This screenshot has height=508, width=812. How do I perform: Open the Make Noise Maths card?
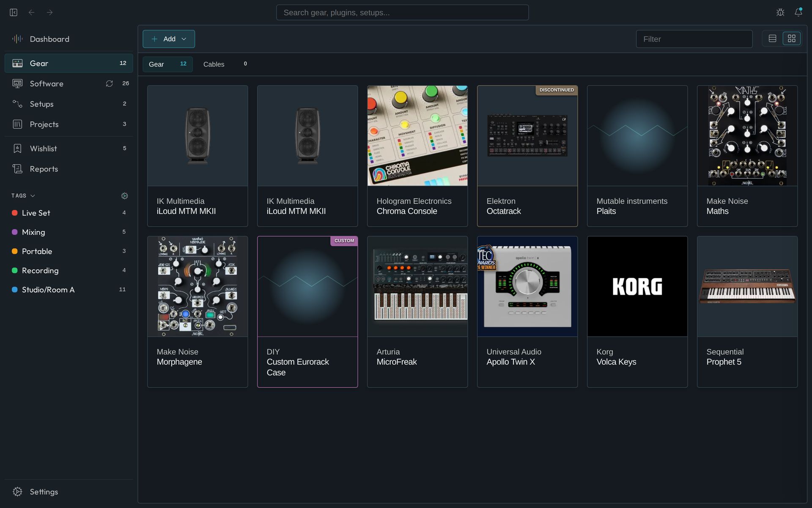[747, 156]
